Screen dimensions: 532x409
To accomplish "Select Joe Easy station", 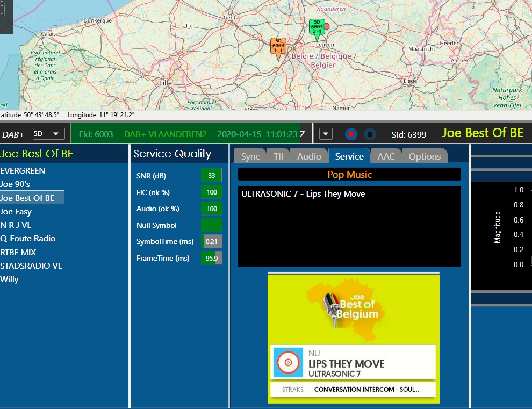I will point(16,212).
